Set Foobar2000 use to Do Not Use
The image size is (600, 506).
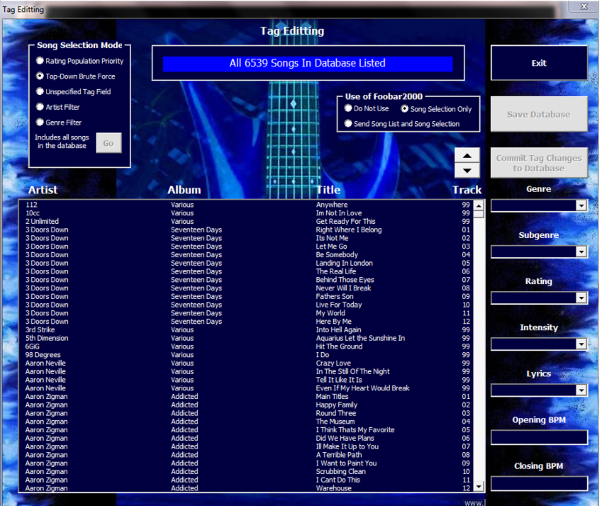click(x=348, y=108)
